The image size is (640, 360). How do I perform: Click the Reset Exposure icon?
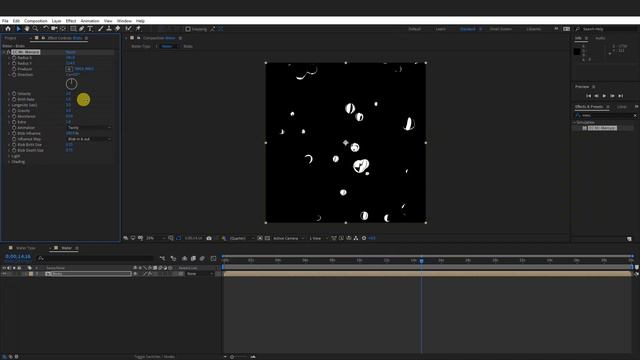pyautogui.click(x=364, y=238)
